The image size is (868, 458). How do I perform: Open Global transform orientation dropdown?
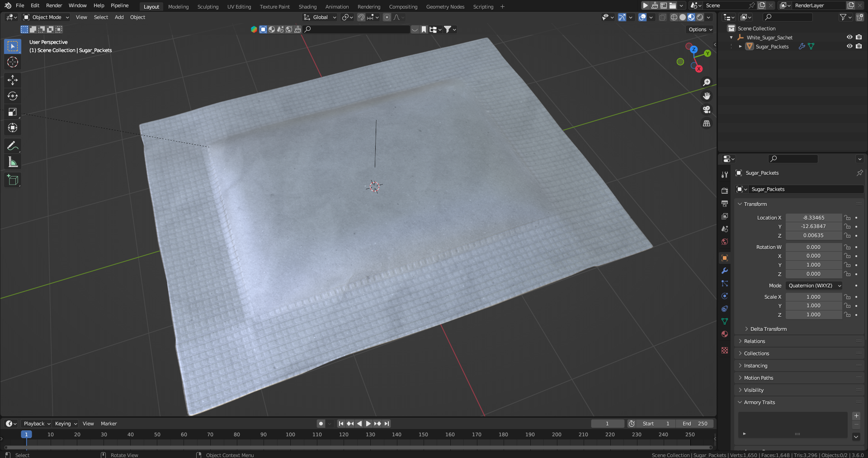pyautogui.click(x=320, y=17)
